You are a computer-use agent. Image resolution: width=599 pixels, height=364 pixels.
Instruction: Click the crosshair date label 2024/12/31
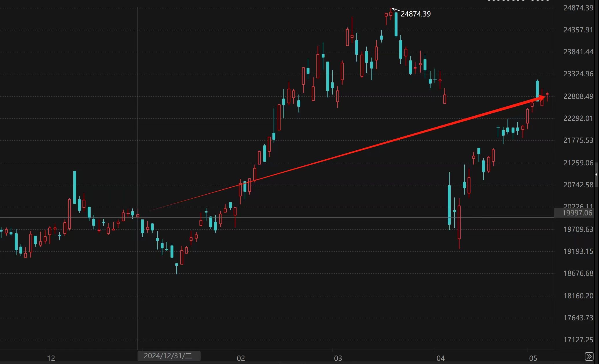point(169,356)
